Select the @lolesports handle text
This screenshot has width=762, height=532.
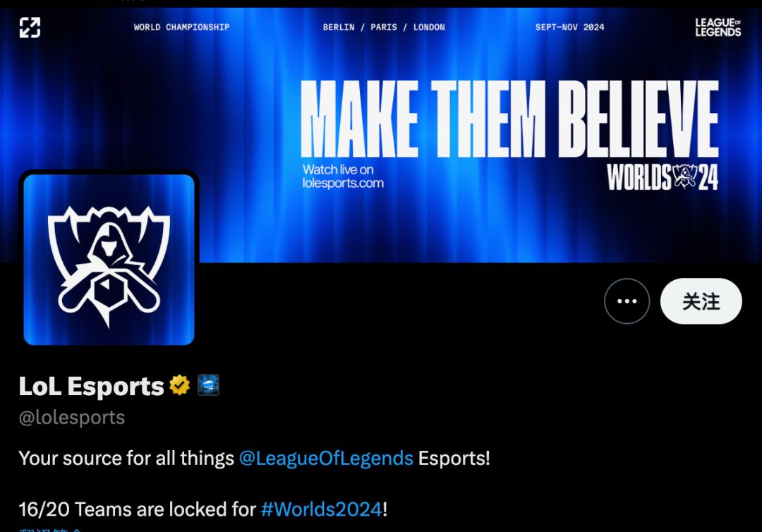click(72, 418)
